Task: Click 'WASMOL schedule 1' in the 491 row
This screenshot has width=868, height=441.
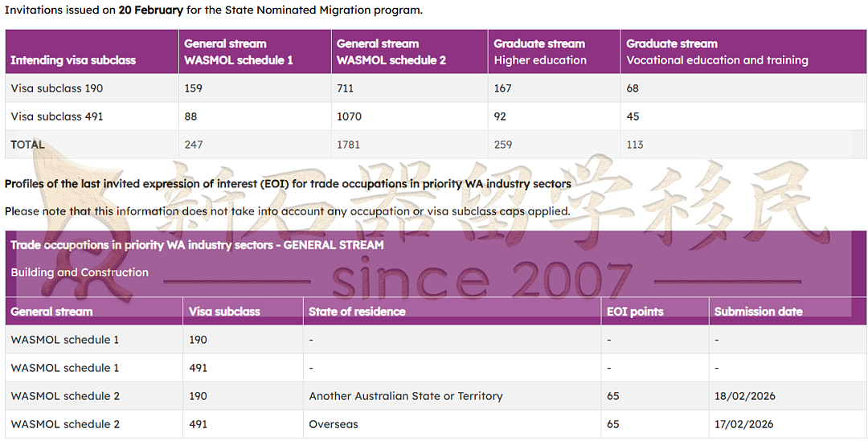Action: pyautogui.click(x=65, y=368)
